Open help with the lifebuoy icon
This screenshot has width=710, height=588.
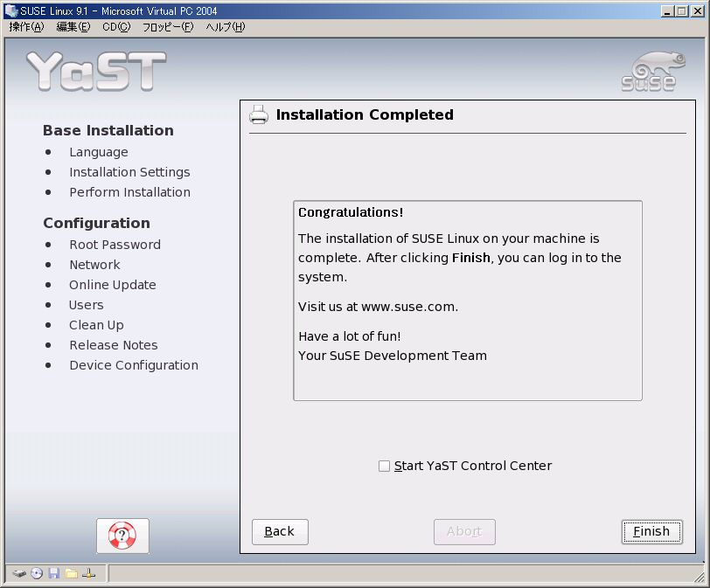[x=122, y=536]
